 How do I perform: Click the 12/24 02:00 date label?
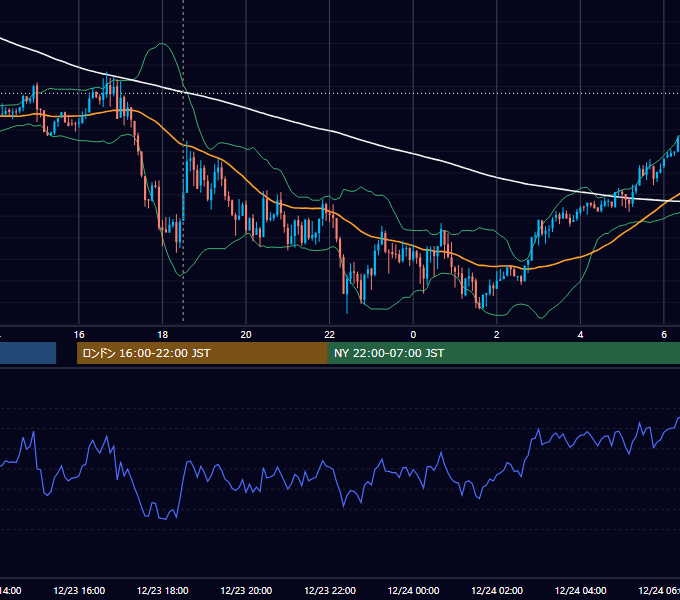click(497, 591)
